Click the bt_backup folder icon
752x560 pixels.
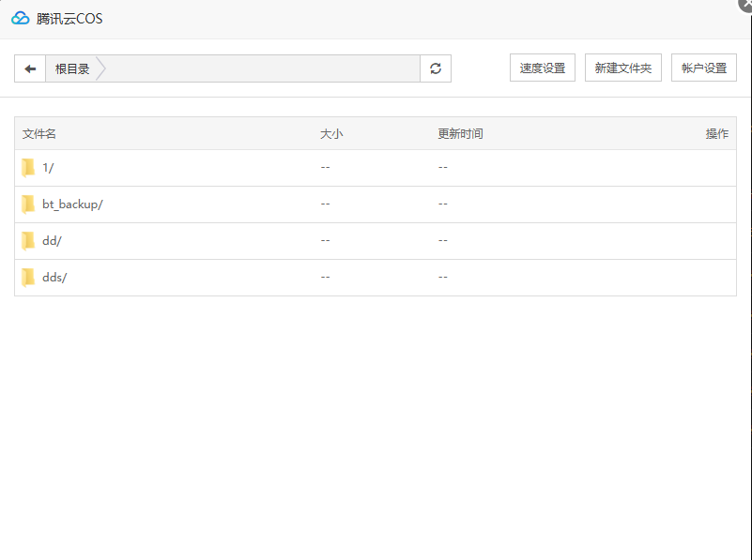pyautogui.click(x=28, y=204)
